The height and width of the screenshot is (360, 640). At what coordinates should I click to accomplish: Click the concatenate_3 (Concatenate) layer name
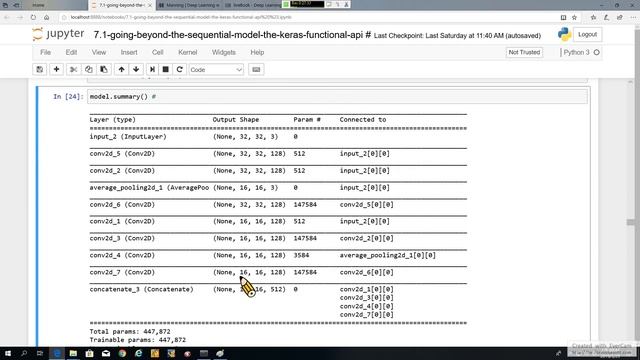(x=142, y=289)
